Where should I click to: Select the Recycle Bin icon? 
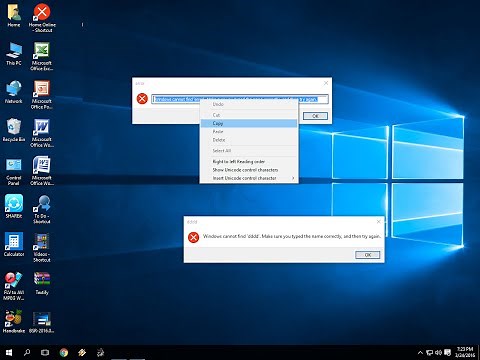(14, 130)
